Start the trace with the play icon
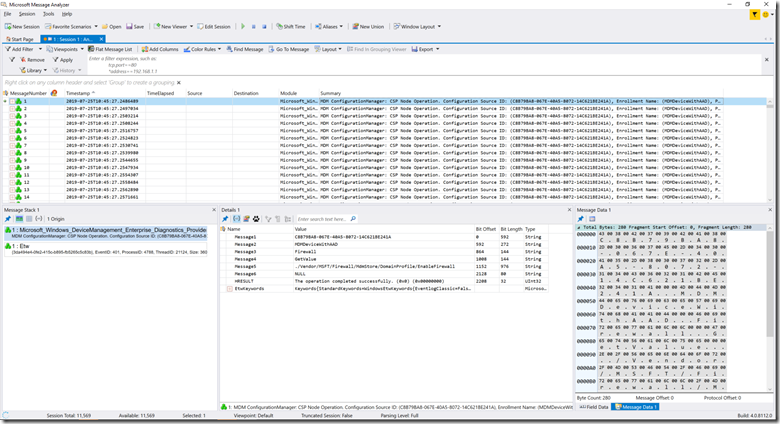This screenshot has height=424, width=780. (242, 26)
